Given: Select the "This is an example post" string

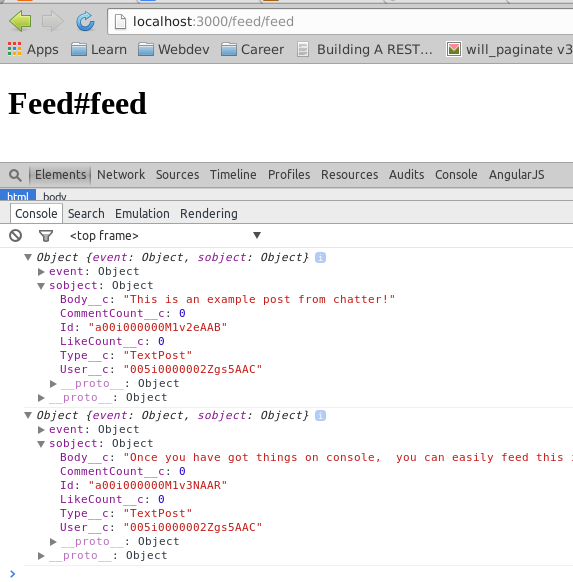Looking at the screenshot, I should point(259,299).
